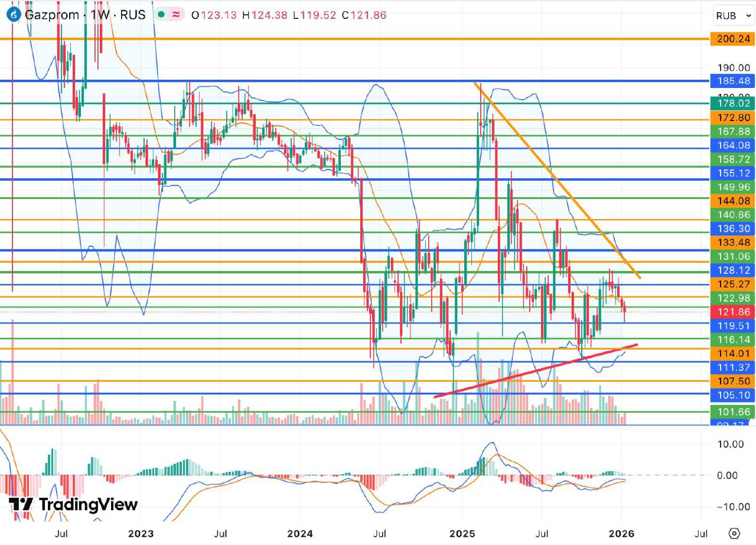The image size is (756, 545).
Task: Click the 114.01 price label
Action: point(731,353)
